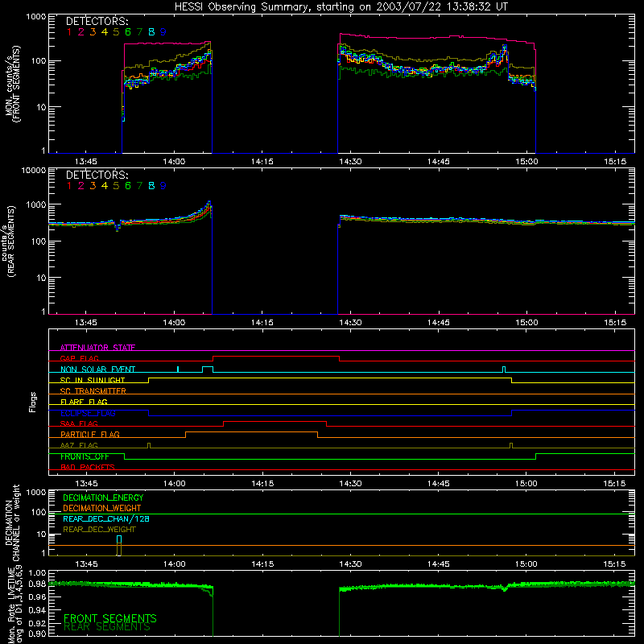Screen dimensions: 644x644
Task: Click the FLARE_FLAG label
Action: coord(84,402)
